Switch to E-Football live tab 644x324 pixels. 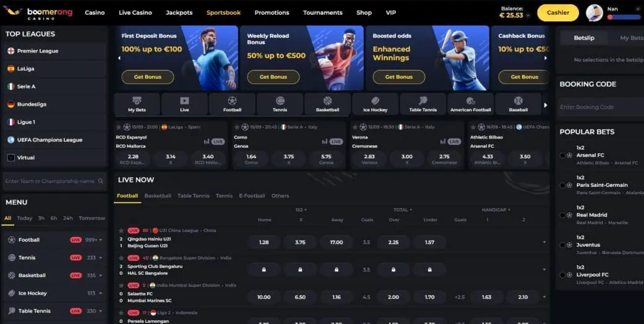tap(252, 196)
